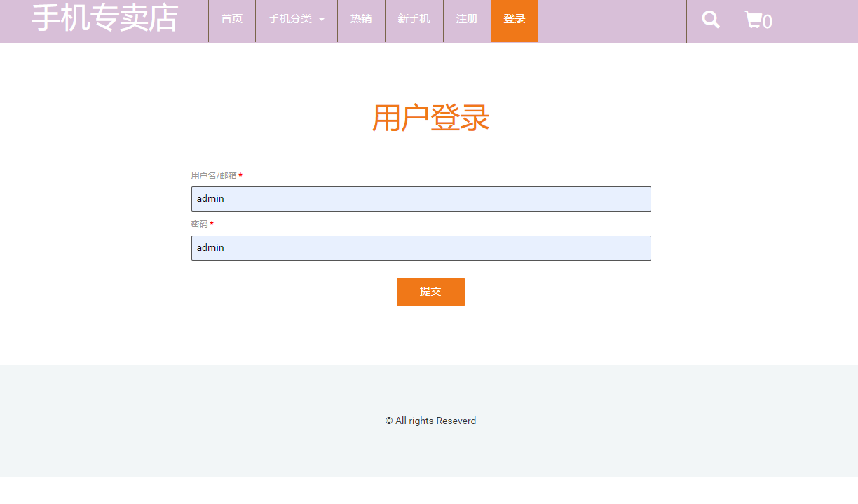The width and height of the screenshot is (858, 504).
Task: Open the phone categories chevron arrow
Action: pos(322,20)
